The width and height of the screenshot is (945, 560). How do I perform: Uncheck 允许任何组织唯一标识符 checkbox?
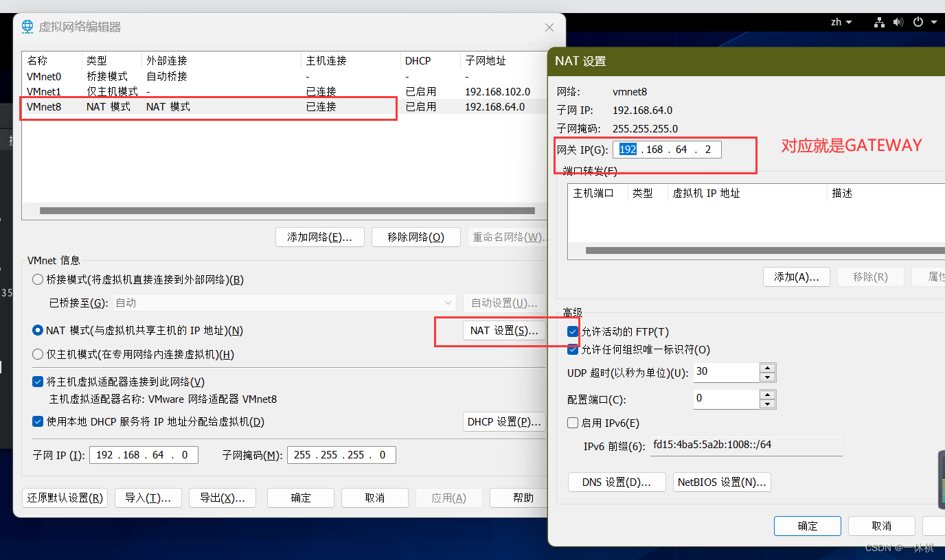(x=573, y=349)
